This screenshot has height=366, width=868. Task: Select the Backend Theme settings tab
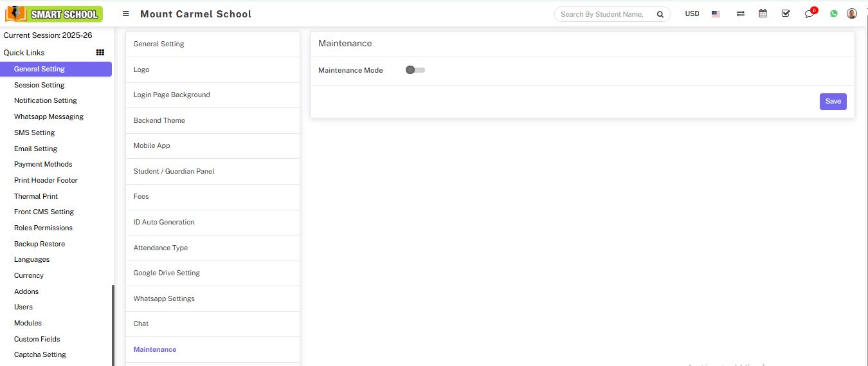click(x=159, y=120)
